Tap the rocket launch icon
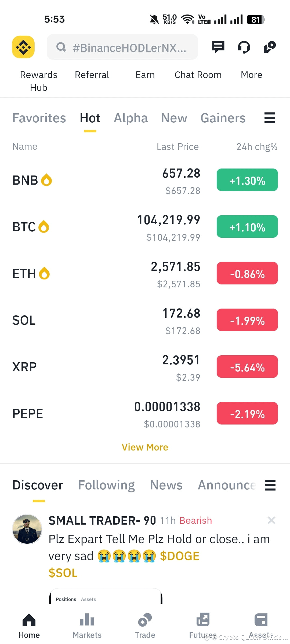Screen dimensions: 290x644 (270, 47)
